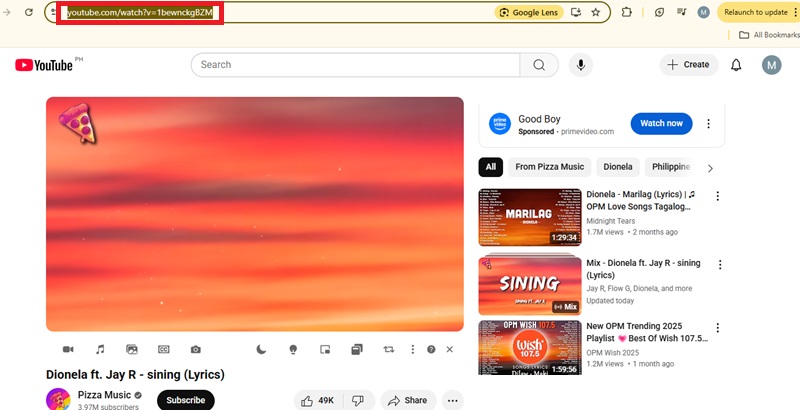
Task: Click the YouTube search field
Action: tap(355, 65)
